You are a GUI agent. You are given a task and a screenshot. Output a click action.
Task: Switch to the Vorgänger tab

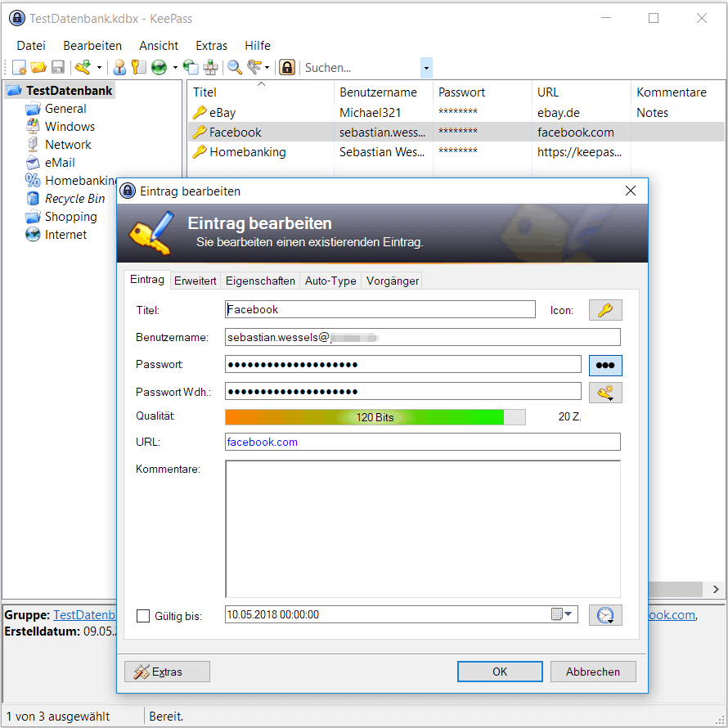point(392,281)
